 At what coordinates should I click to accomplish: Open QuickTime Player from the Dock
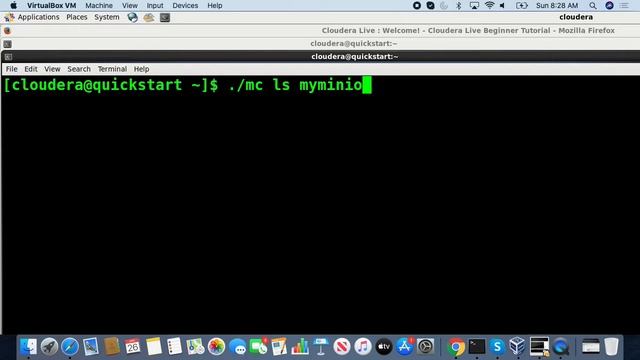point(561,347)
